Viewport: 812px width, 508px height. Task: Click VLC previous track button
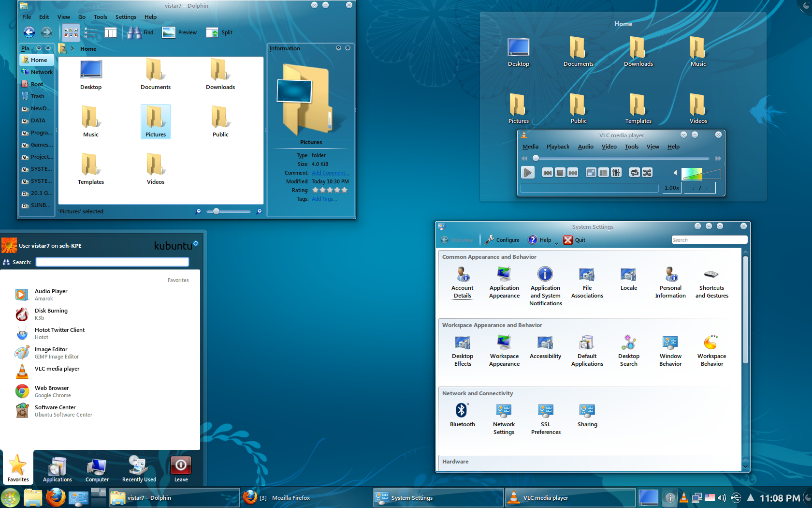point(547,173)
